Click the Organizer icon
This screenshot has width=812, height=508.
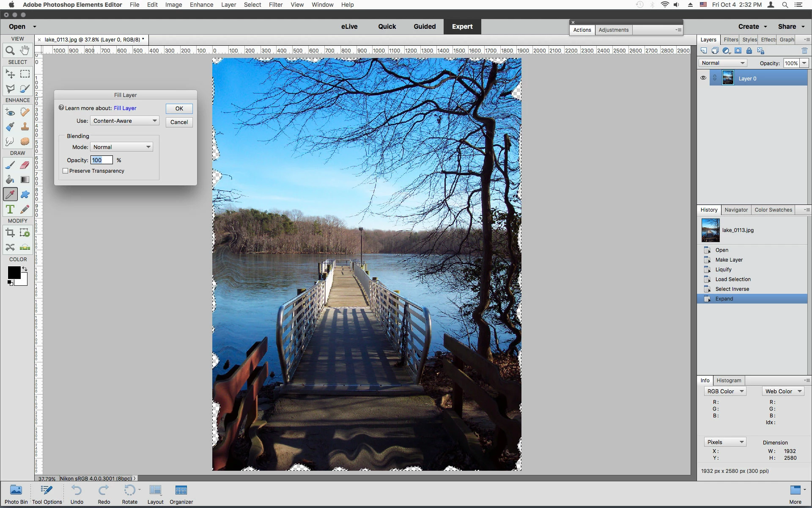coord(181,494)
